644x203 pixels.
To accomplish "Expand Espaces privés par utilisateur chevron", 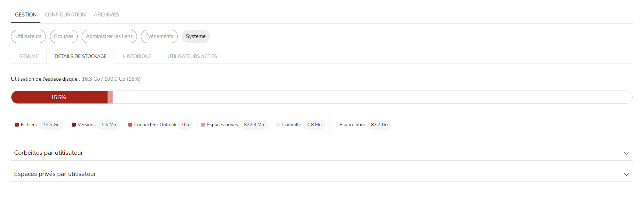I will click(626, 174).
